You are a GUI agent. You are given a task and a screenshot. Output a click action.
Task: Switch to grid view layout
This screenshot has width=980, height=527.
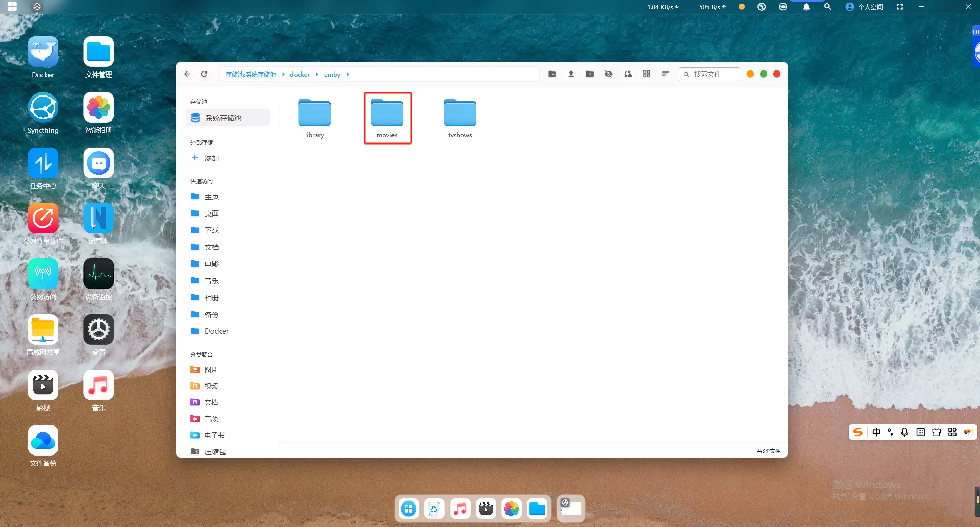point(646,74)
